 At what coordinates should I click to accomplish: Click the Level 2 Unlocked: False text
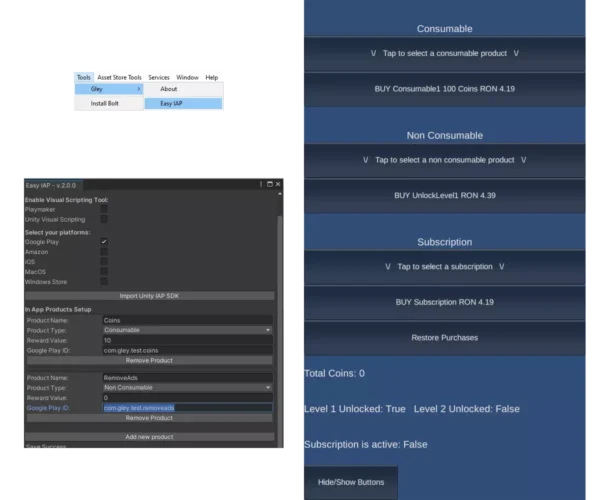coord(466,409)
